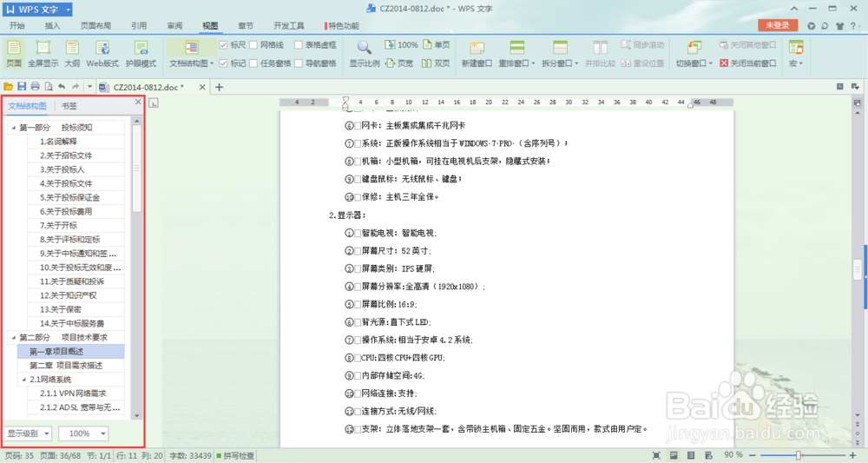868x463 pixels.
Task: Switch to 大纲 outline view
Action: [72, 54]
